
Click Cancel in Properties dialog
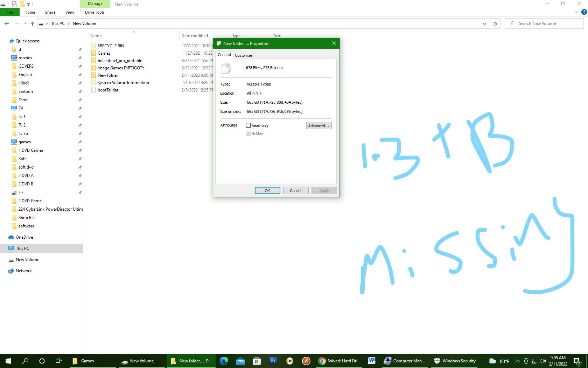click(x=296, y=191)
